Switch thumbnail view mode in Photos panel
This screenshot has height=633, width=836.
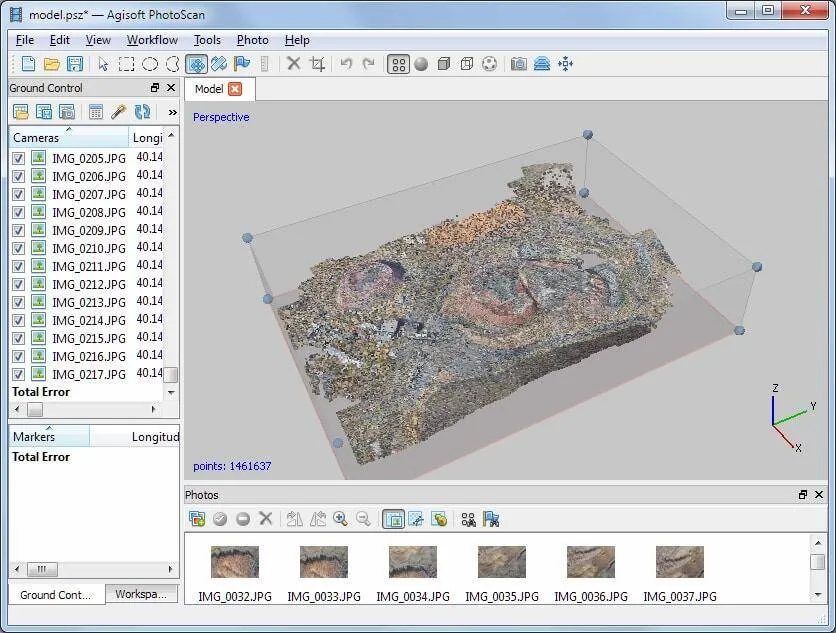(x=393, y=518)
